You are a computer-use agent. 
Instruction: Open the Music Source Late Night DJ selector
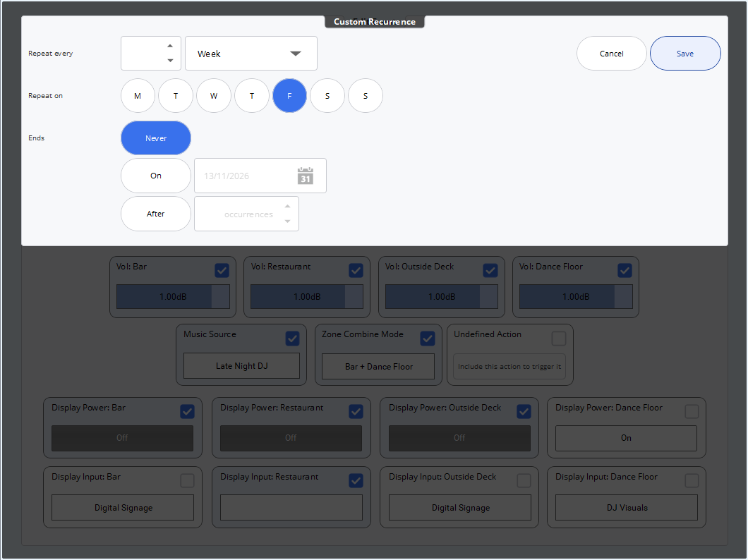click(242, 366)
